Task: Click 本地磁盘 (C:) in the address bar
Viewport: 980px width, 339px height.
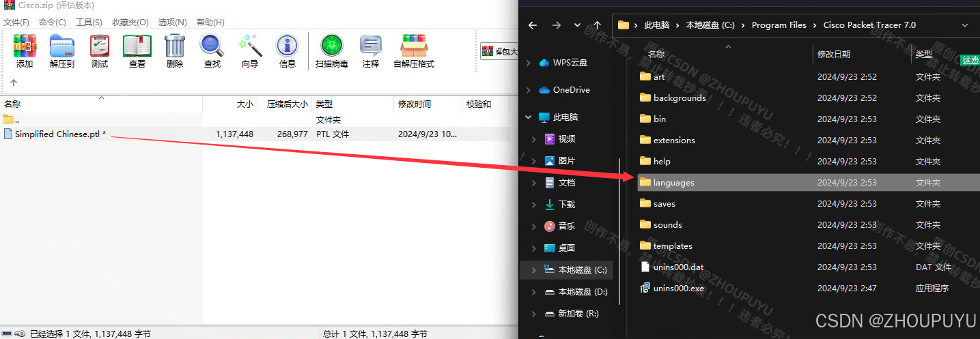Action: (x=710, y=25)
